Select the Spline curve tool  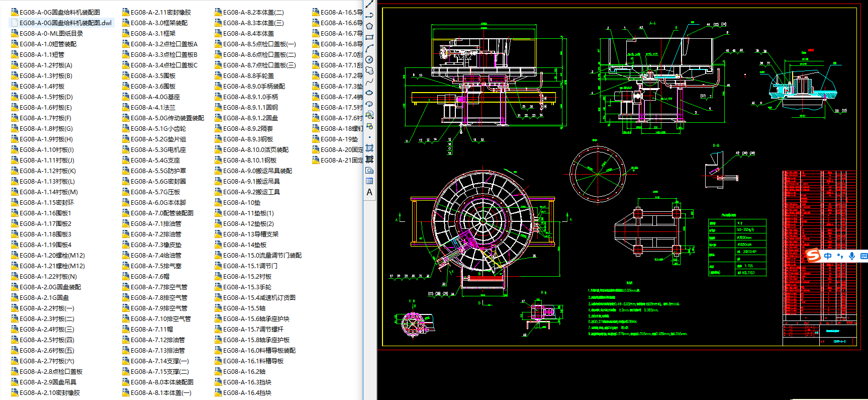coord(369,82)
